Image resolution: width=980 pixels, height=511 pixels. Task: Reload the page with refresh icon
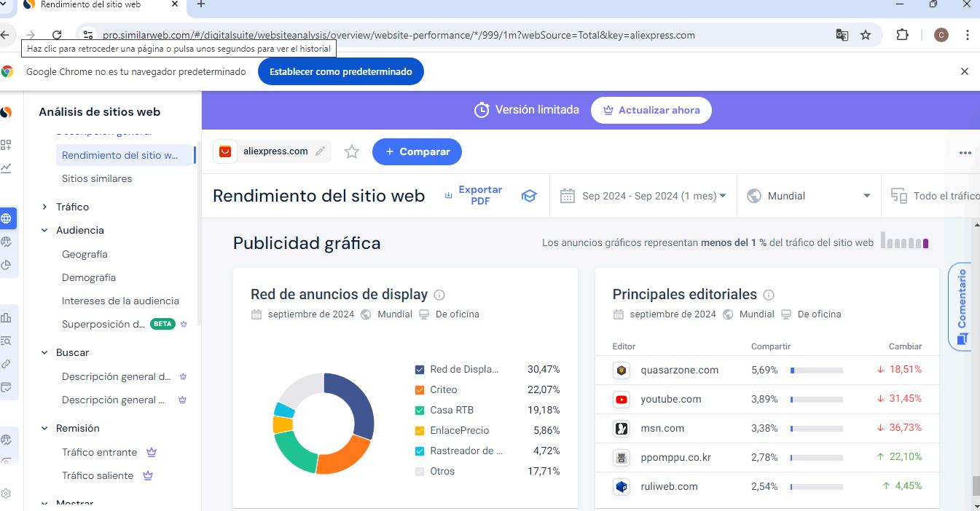tap(57, 35)
